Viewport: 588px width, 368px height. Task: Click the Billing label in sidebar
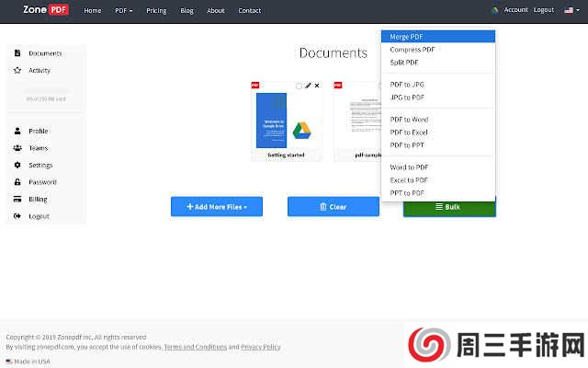click(x=38, y=199)
